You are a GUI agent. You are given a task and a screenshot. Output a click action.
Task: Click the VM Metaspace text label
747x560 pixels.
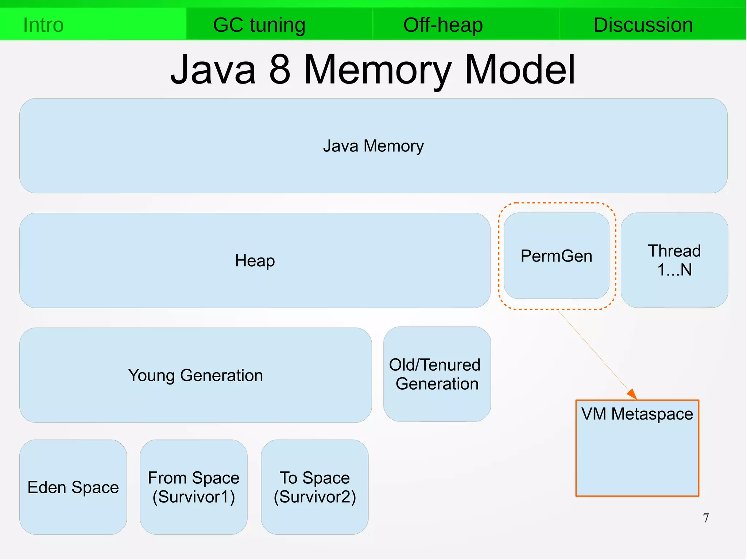tap(637, 414)
